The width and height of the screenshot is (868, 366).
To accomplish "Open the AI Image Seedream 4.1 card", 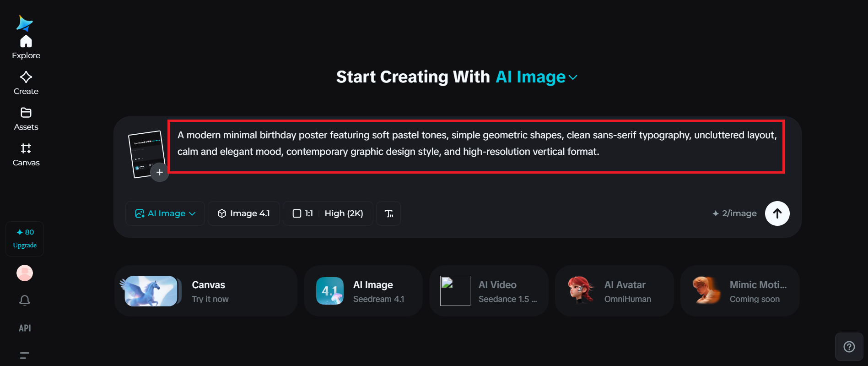I will (363, 291).
